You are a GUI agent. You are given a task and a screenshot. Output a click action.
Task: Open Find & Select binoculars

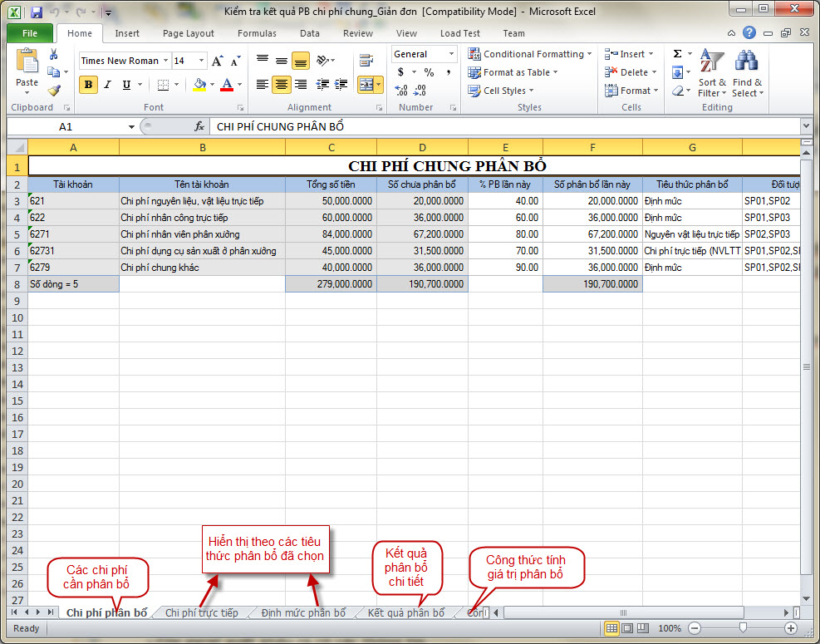pyautogui.click(x=747, y=73)
